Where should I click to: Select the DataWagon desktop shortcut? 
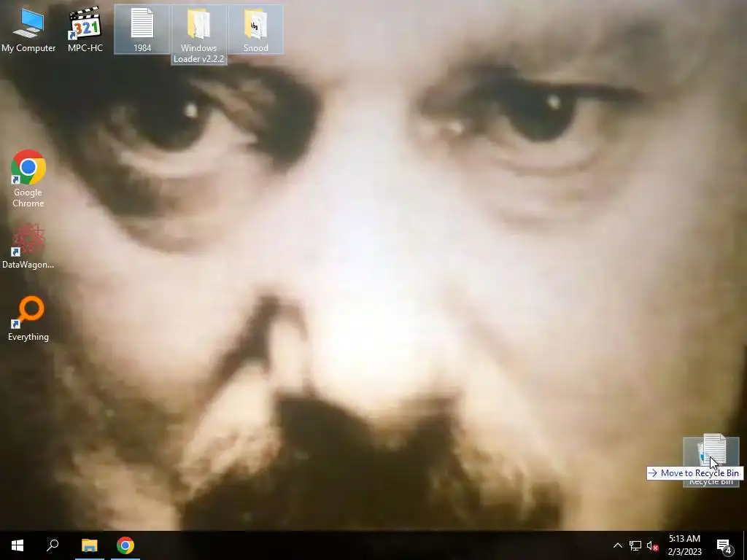[28, 246]
